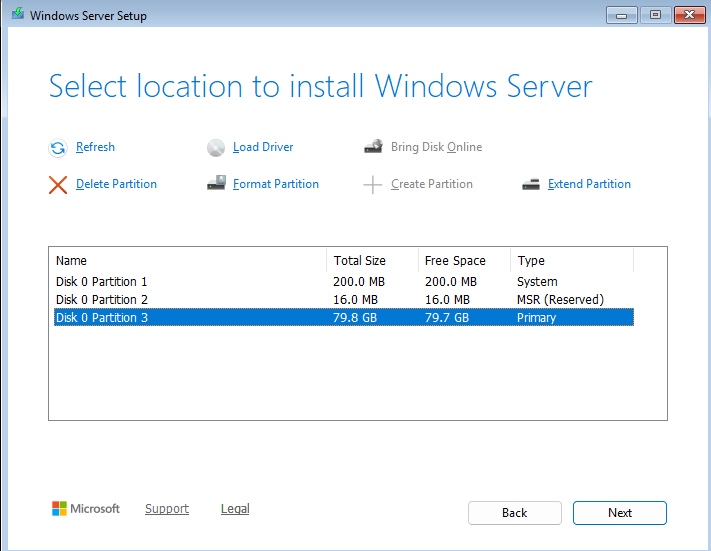Click the Refresh circular arrows icon
The width and height of the screenshot is (711, 551).
[x=58, y=148]
